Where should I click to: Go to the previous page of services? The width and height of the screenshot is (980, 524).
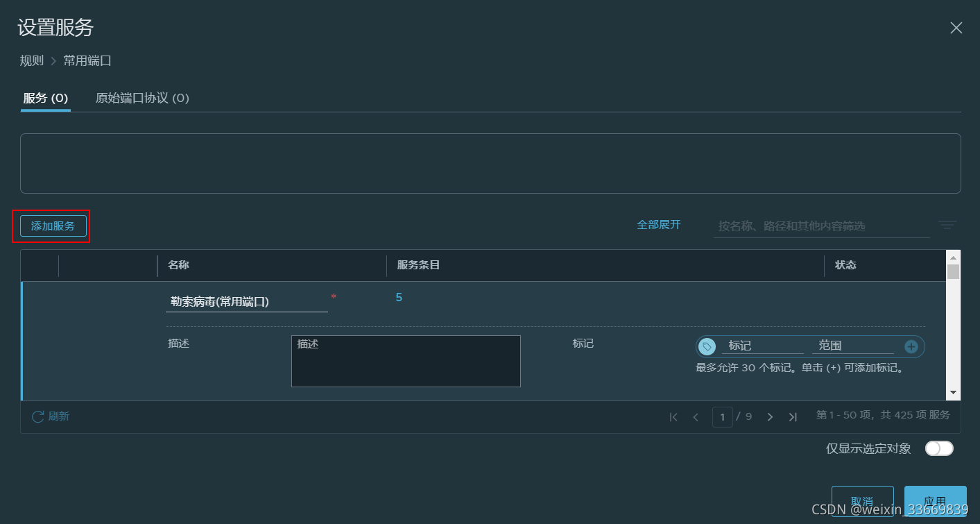point(696,417)
